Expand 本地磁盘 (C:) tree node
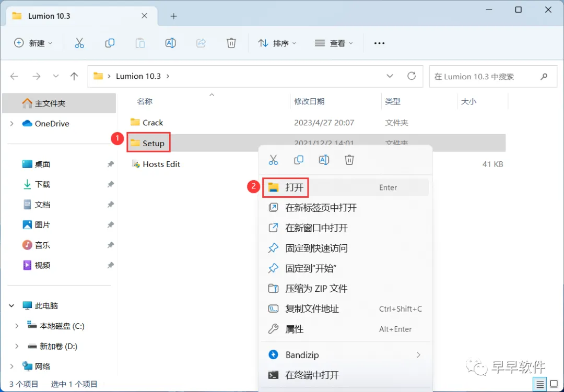Image resolution: width=564 pixels, height=392 pixels. pyautogui.click(x=17, y=326)
